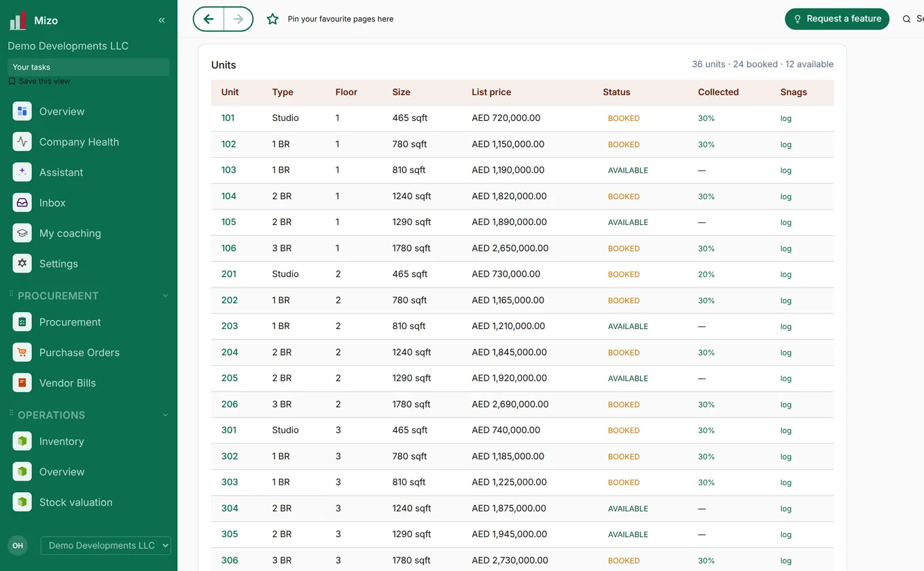Click the Stock valuation cube icon

point(22,502)
